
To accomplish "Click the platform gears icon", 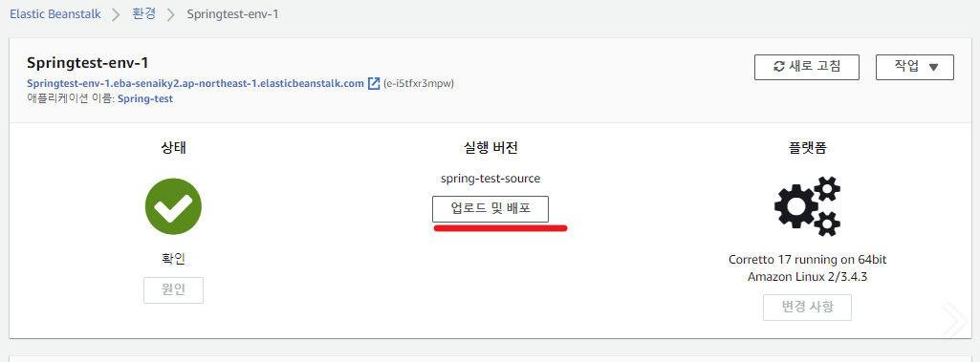I will pos(807,206).
